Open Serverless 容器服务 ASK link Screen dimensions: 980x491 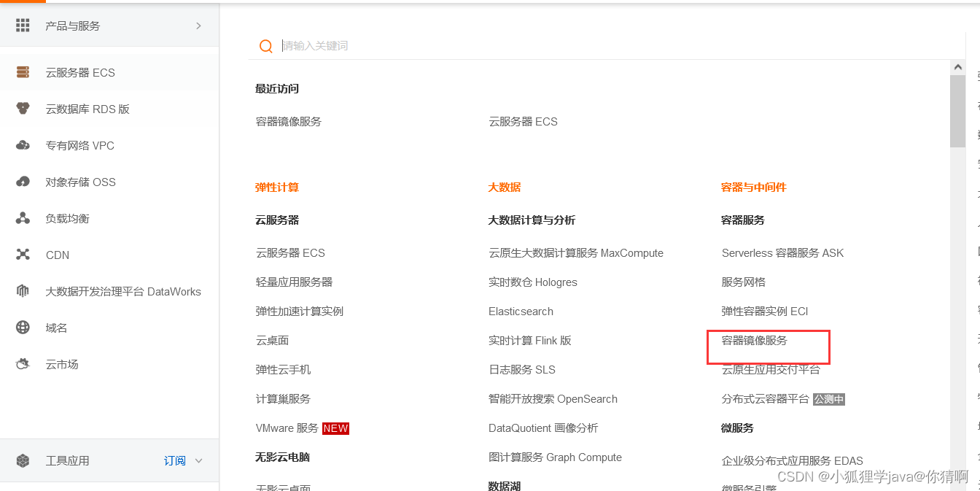coord(782,253)
